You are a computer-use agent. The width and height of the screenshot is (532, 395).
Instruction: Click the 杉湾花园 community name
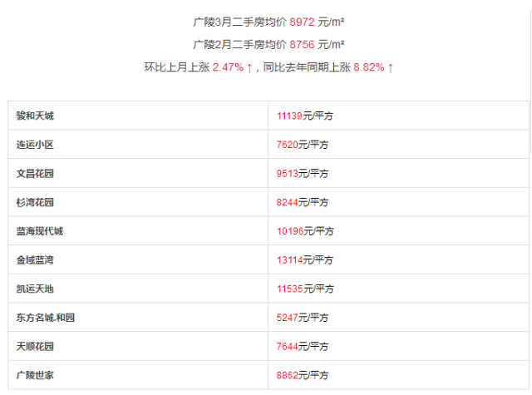(x=35, y=202)
